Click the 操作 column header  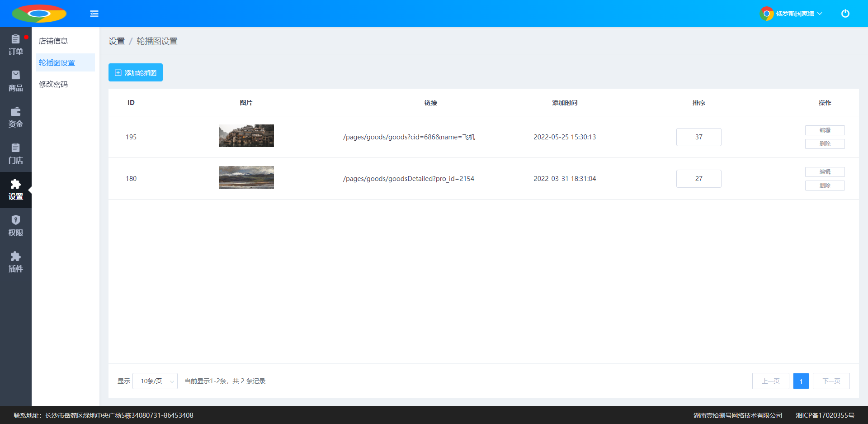coord(825,103)
